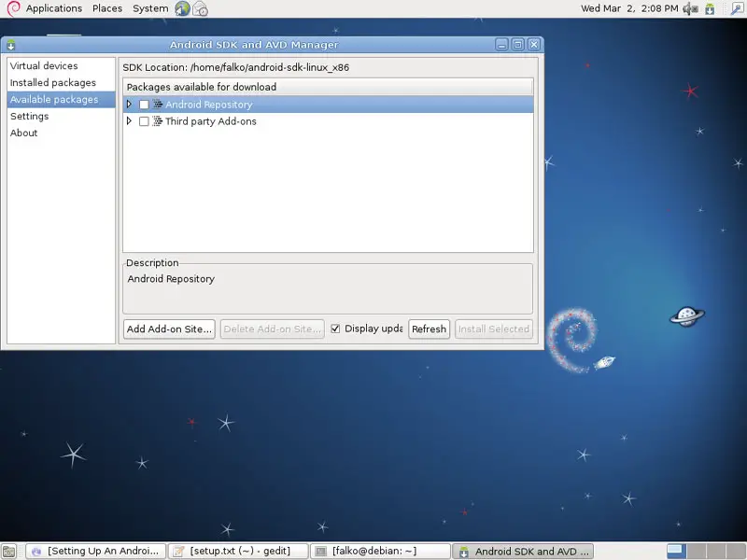Click the Third party Add-ons package icon

point(158,121)
